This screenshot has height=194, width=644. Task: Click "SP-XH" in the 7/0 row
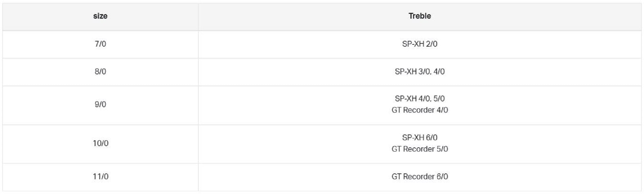point(413,44)
